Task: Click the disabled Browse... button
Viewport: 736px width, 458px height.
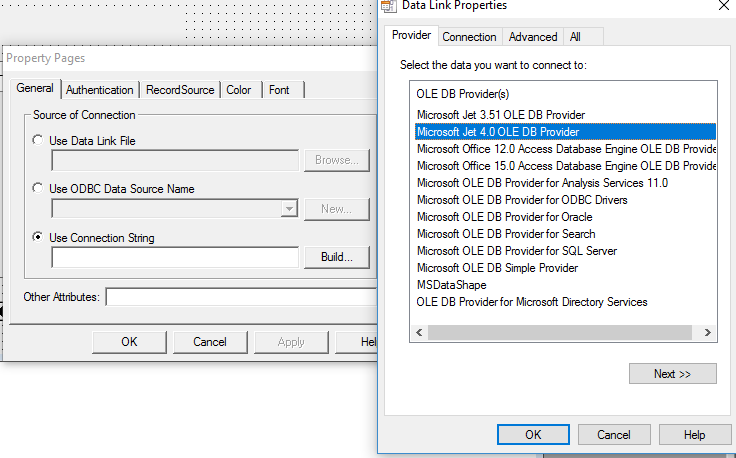Action: [337, 160]
